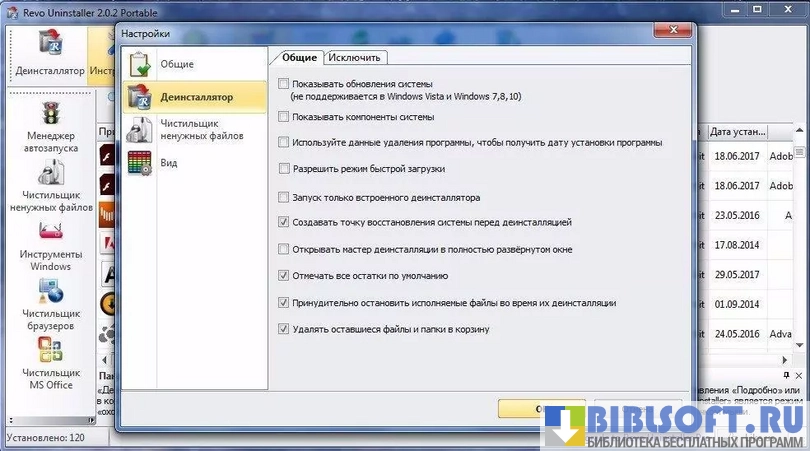The height and width of the screenshot is (451, 810).
Task: Select the Общие tab in settings
Action: tap(299, 57)
